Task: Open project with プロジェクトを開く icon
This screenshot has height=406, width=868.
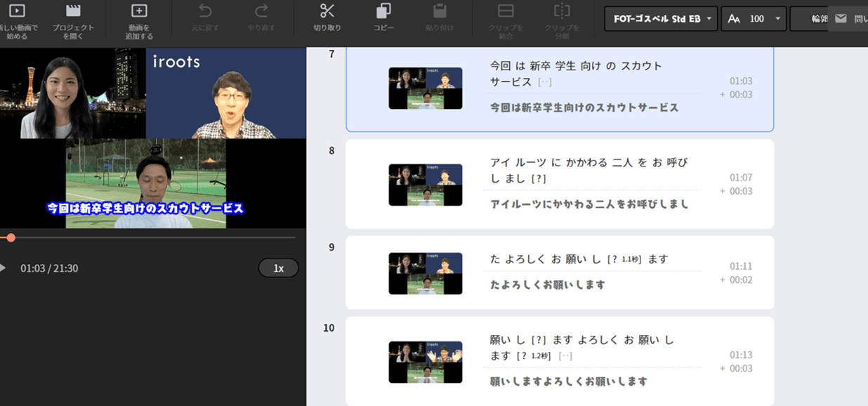Action: 73,11
